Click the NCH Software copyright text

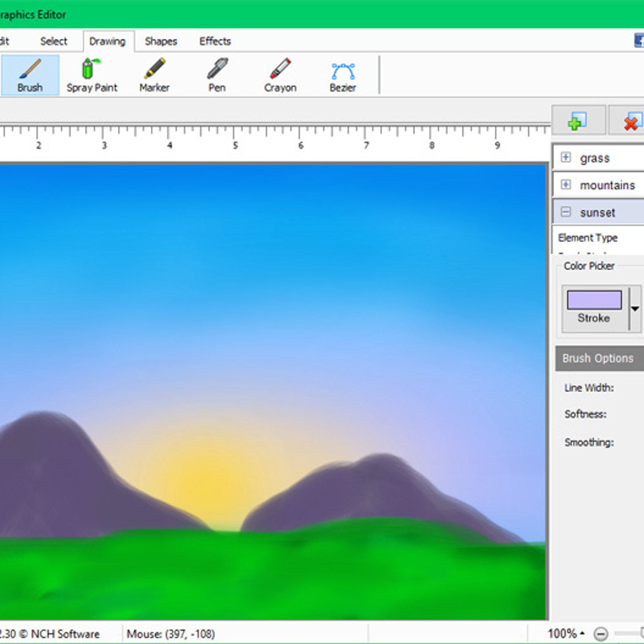coord(50,634)
